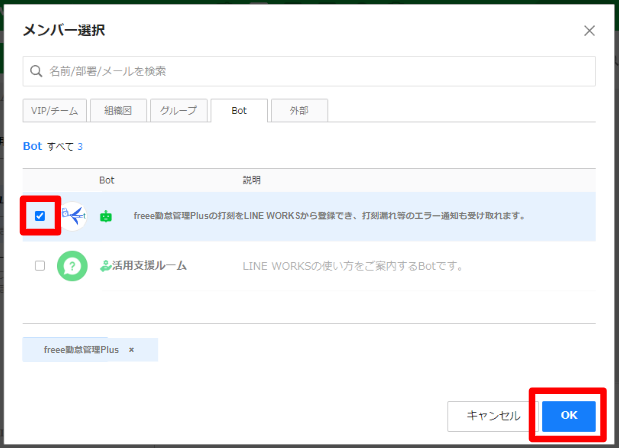619x448 pixels.
Task: Click the 活用支援ルーム bot name
Action: (x=149, y=266)
